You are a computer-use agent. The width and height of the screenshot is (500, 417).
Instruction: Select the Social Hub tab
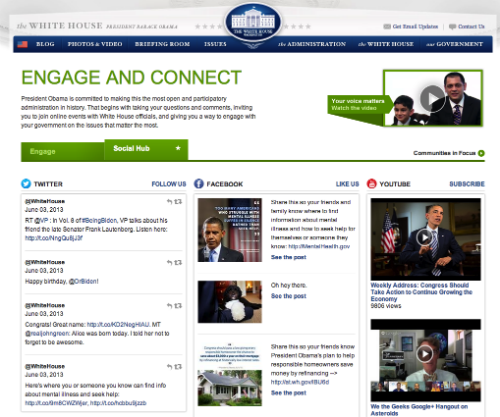[x=146, y=149]
